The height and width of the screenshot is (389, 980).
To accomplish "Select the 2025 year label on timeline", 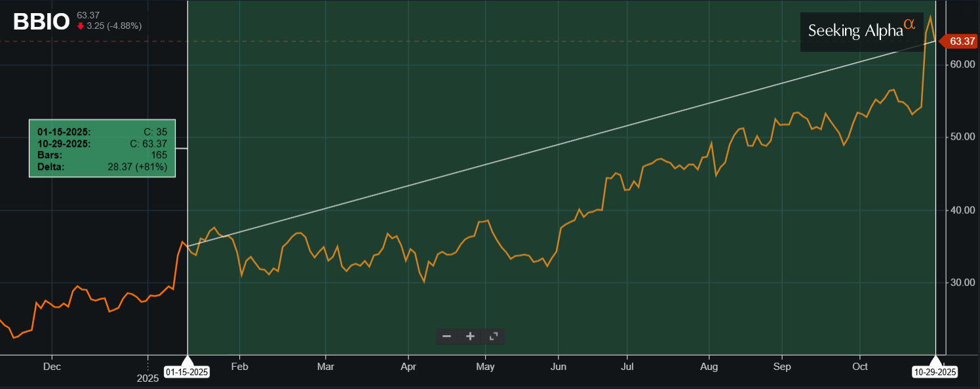I will click(147, 378).
